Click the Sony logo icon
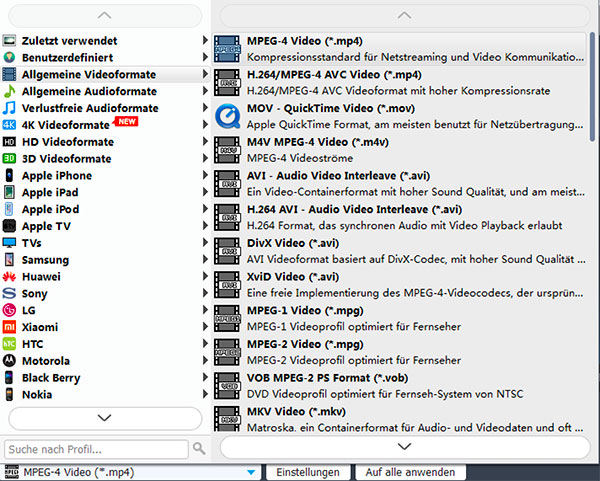The width and height of the screenshot is (600, 481). (x=9, y=293)
